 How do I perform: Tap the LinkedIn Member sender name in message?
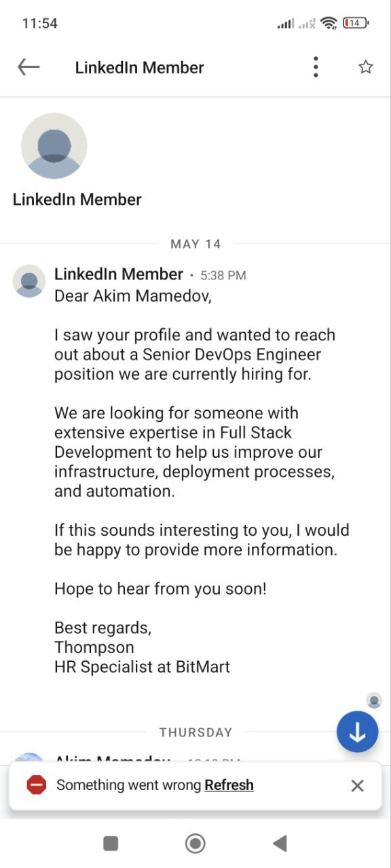[119, 274]
